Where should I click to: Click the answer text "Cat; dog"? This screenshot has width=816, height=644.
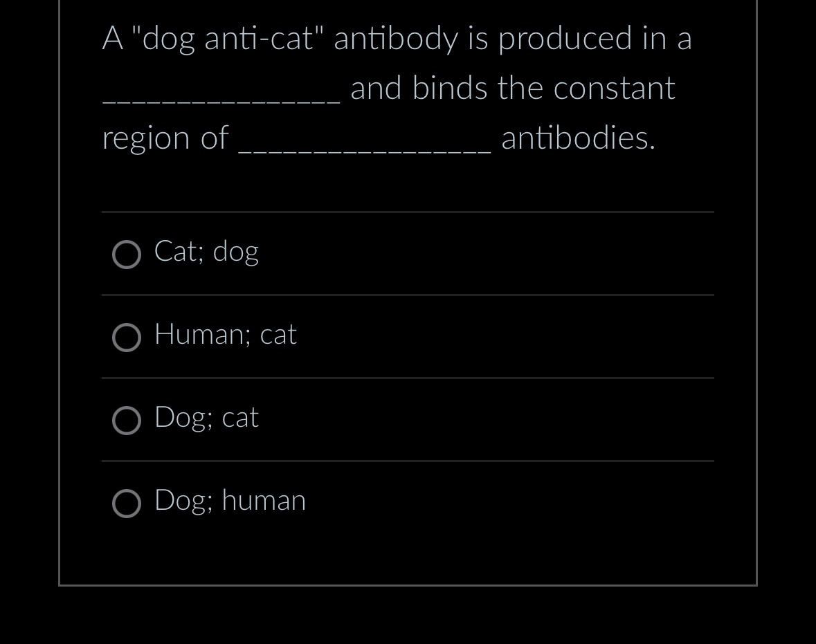[206, 252]
